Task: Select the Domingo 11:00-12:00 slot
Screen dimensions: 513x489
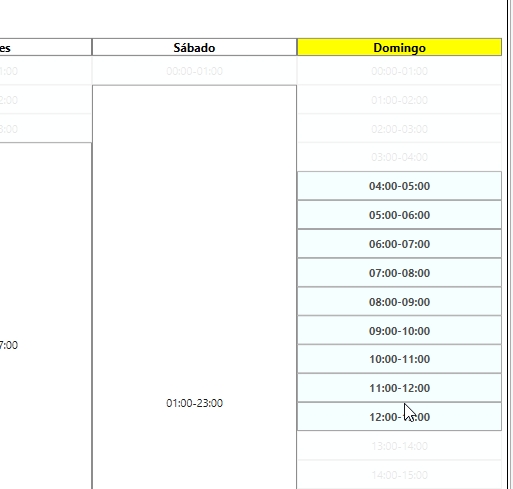Action: 399,388
